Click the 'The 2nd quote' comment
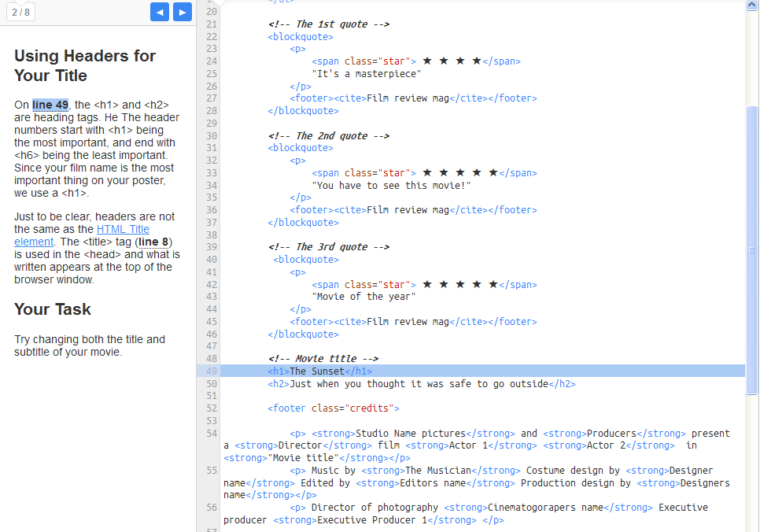This screenshot has height=532, width=760. coord(329,136)
